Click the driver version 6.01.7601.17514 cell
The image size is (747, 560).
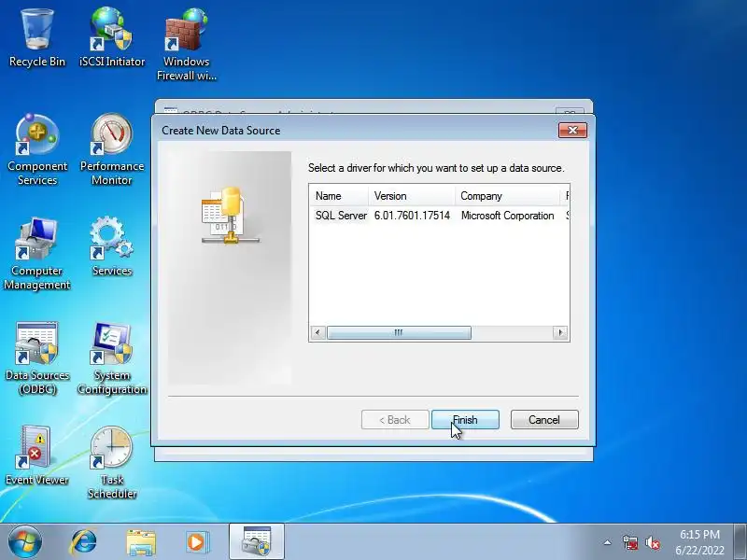(x=412, y=216)
